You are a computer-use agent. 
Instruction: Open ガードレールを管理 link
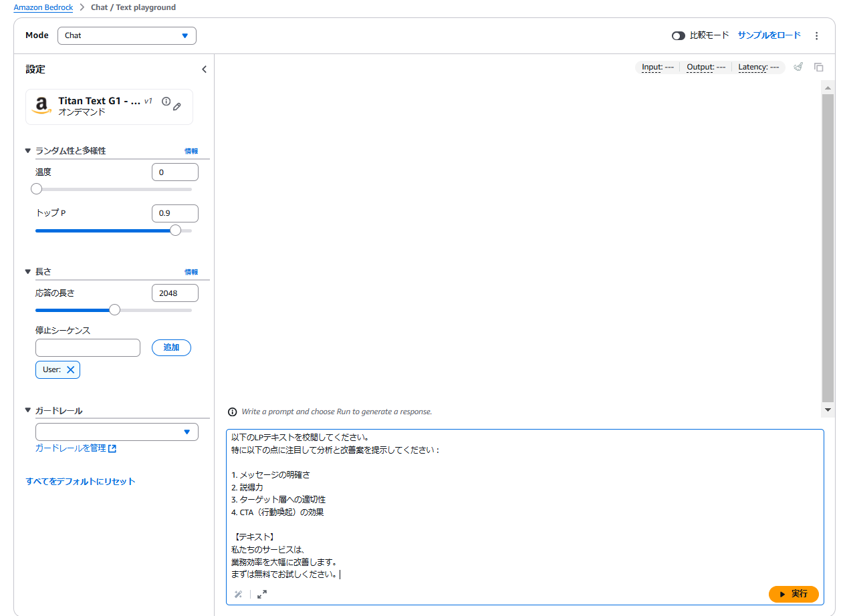(x=72, y=448)
